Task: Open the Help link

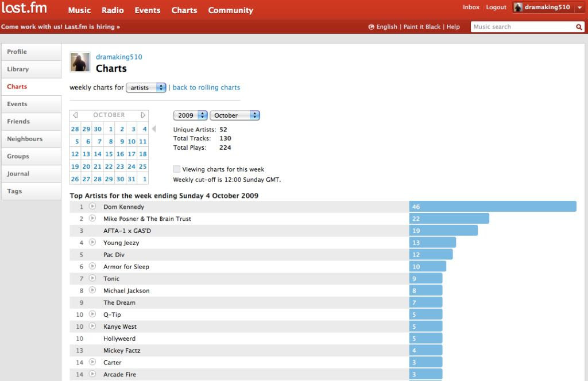Action: point(453,26)
